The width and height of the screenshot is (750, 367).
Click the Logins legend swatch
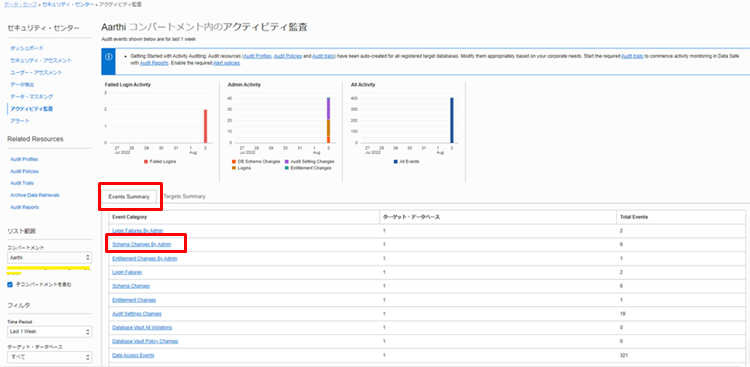pyautogui.click(x=233, y=168)
